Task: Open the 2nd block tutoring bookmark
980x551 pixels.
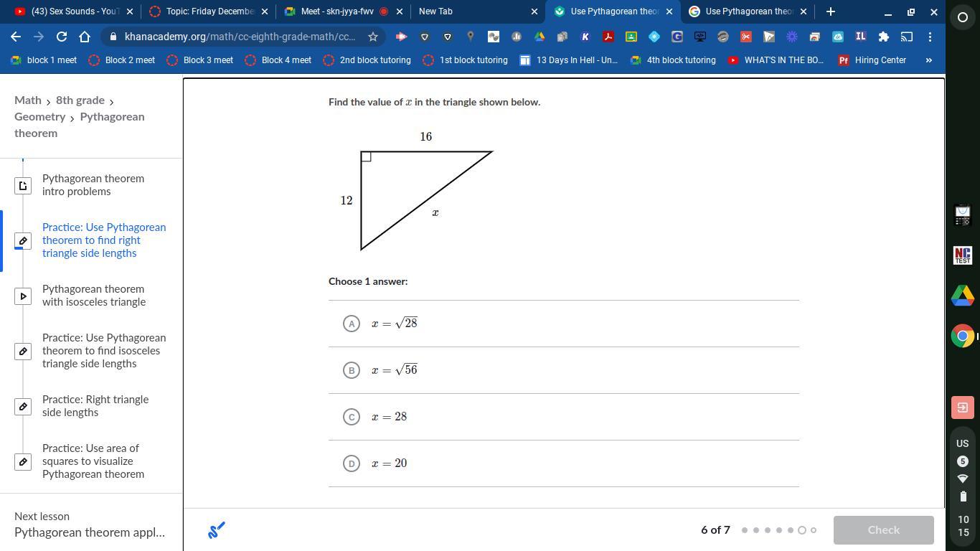Action: pos(367,60)
